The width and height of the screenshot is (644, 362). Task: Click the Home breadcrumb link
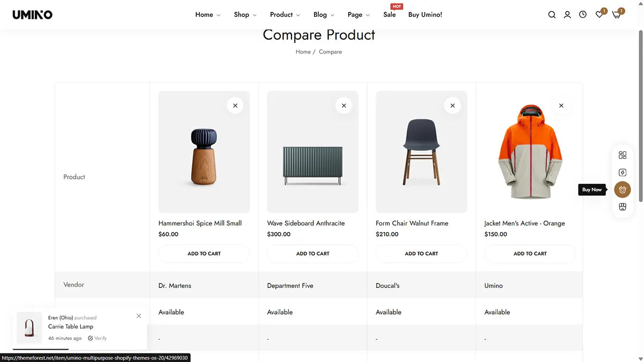tap(303, 52)
